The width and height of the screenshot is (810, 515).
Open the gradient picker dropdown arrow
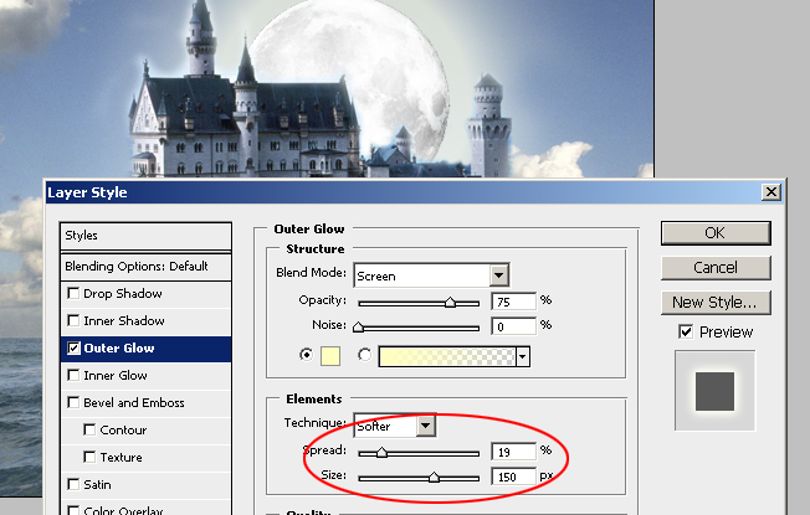click(x=523, y=356)
